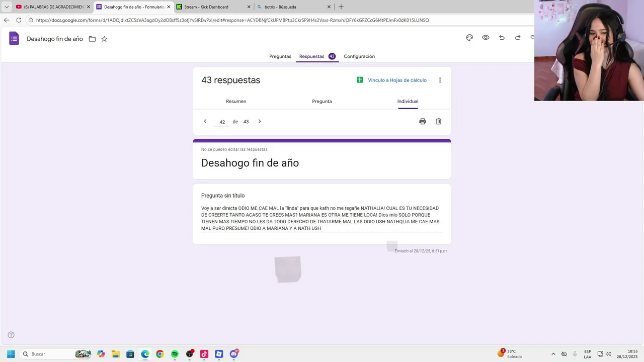Image resolution: width=644 pixels, height=362 pixels.
Task: Click Vínculo a Hojas de cálculo
Action: [391, 80]
